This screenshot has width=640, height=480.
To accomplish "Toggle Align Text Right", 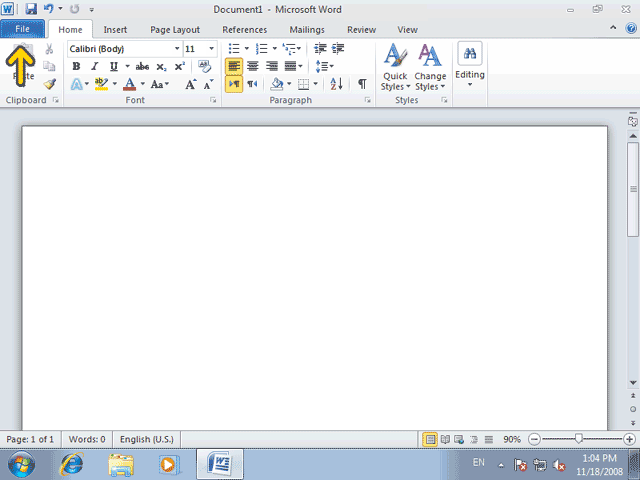I will [271, 66].
